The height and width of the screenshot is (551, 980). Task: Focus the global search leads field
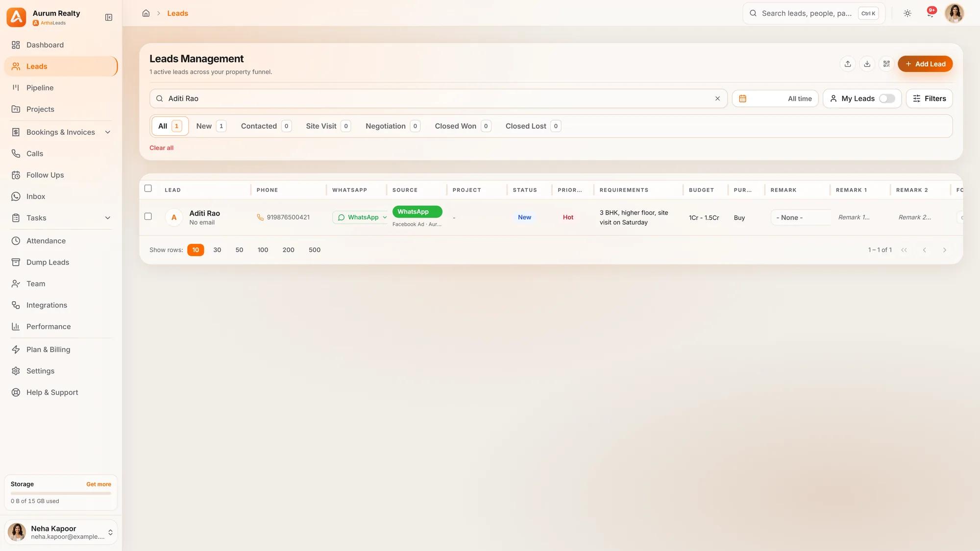pyautogui.click(x=814, y=13)
